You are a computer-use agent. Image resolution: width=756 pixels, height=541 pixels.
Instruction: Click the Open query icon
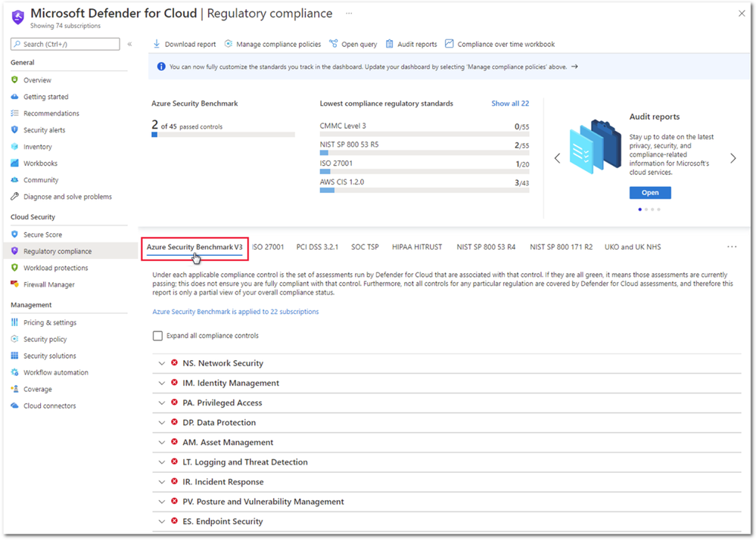pyautogui.click(x=333, y=44)
